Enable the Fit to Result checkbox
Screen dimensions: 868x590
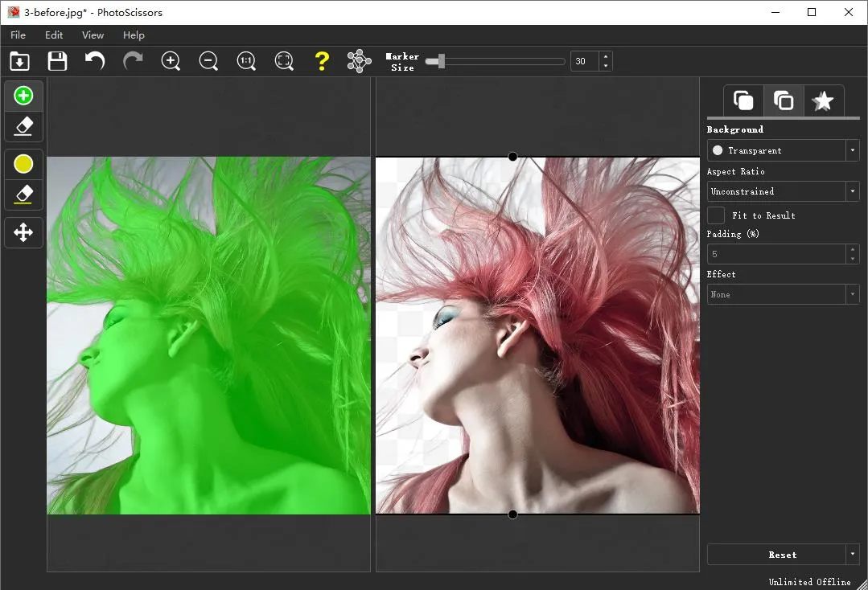[716, 215]
